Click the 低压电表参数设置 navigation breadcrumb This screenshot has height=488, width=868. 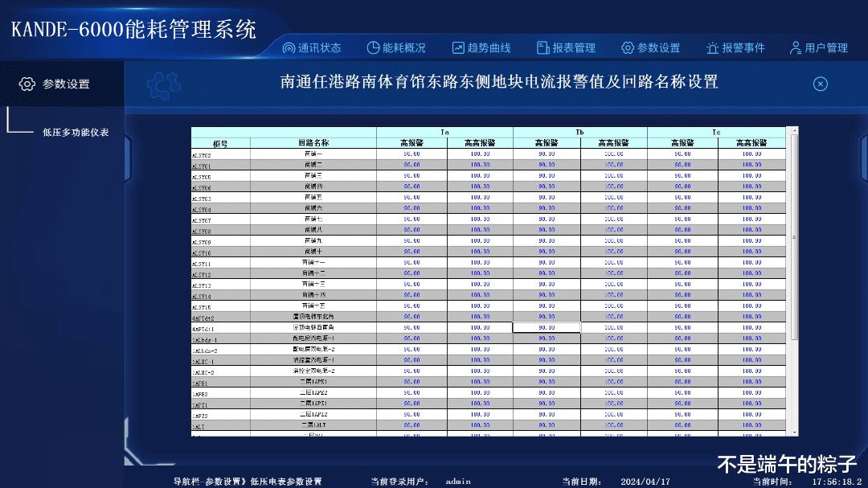pyautogui.click(x=286, y=482)
